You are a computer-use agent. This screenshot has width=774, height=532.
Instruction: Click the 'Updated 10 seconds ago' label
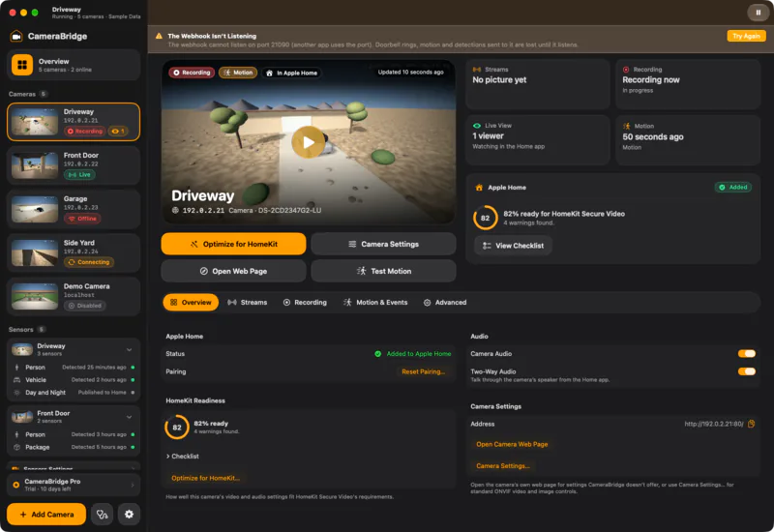click(410, 72)
